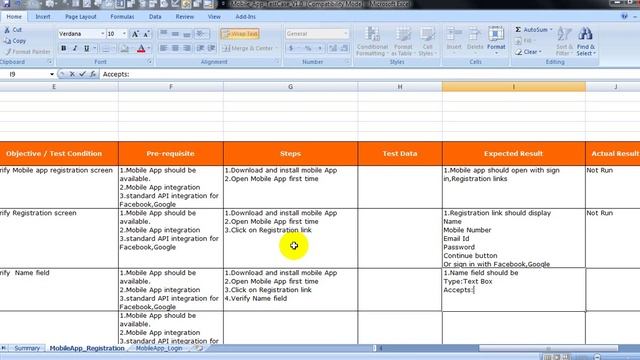Image resolution: width=640 pixels, height=360 pixels.
Task: Click the horizontal scrollbar thumb
Action: coord(548,349)
